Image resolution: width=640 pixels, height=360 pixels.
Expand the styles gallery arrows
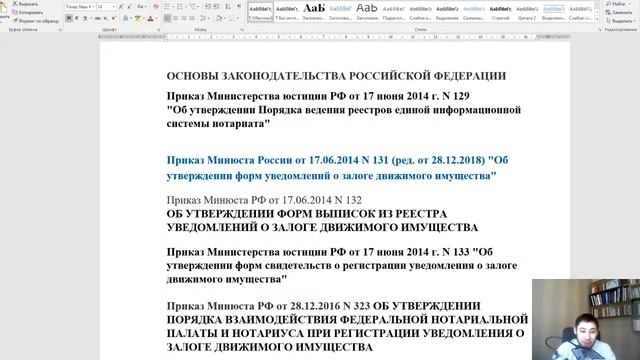pyautogui.click(x=597, y=19)
